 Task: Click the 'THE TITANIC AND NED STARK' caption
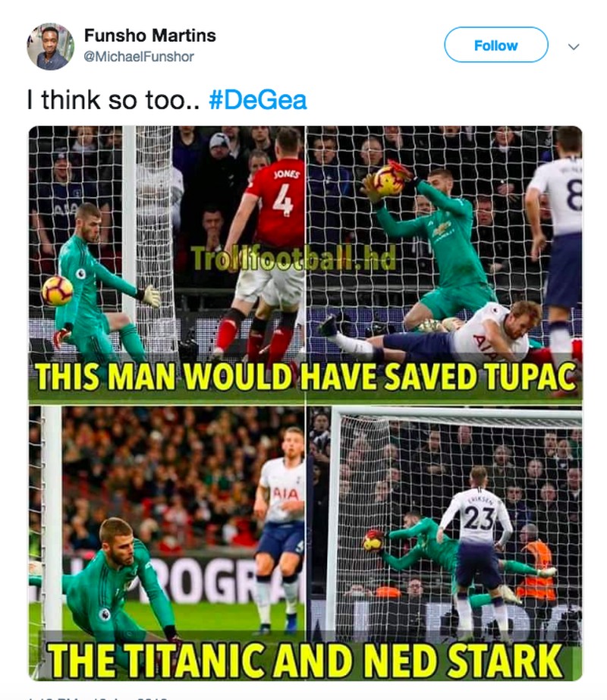(306, 661)
